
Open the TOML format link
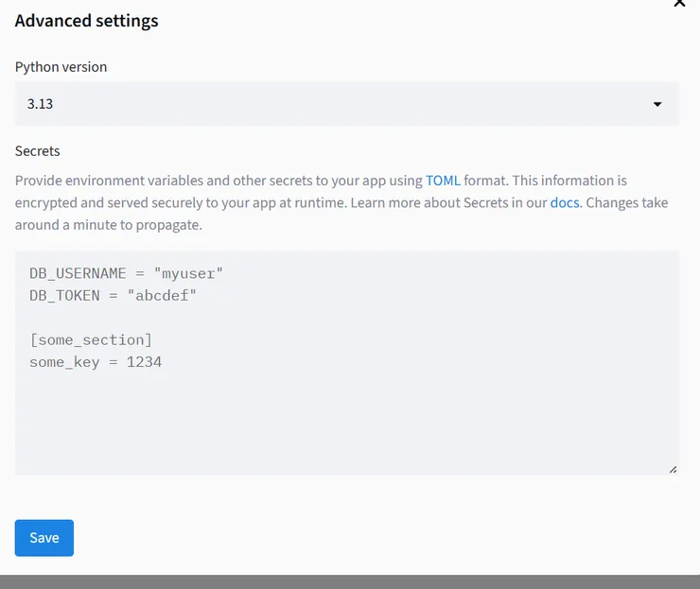[443, 181]
